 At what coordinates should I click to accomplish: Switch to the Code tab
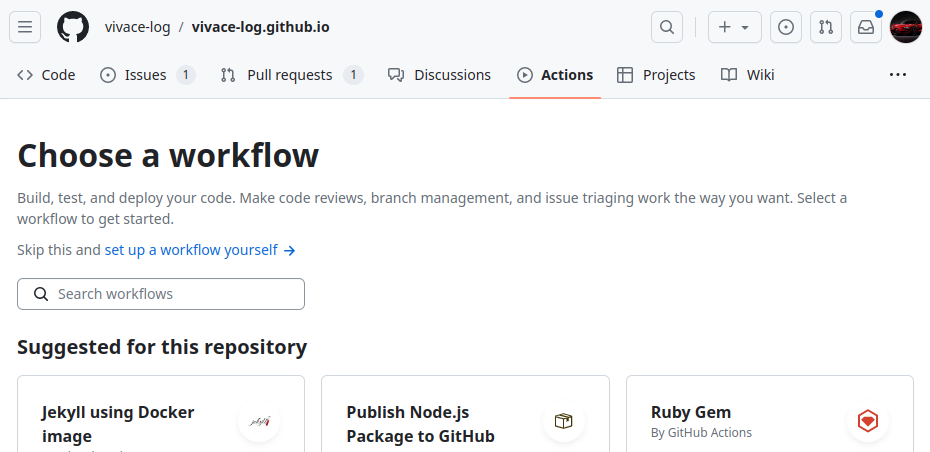coord(46,75)
